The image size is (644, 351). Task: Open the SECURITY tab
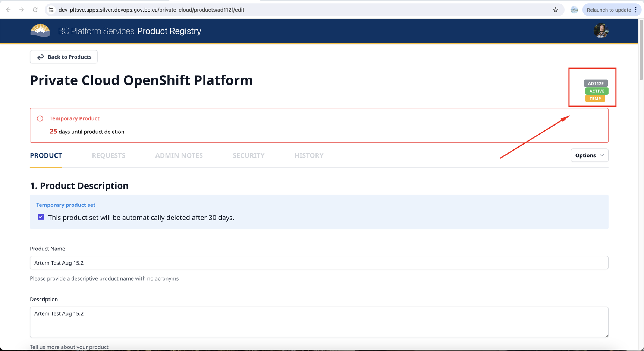coord(249,155)
